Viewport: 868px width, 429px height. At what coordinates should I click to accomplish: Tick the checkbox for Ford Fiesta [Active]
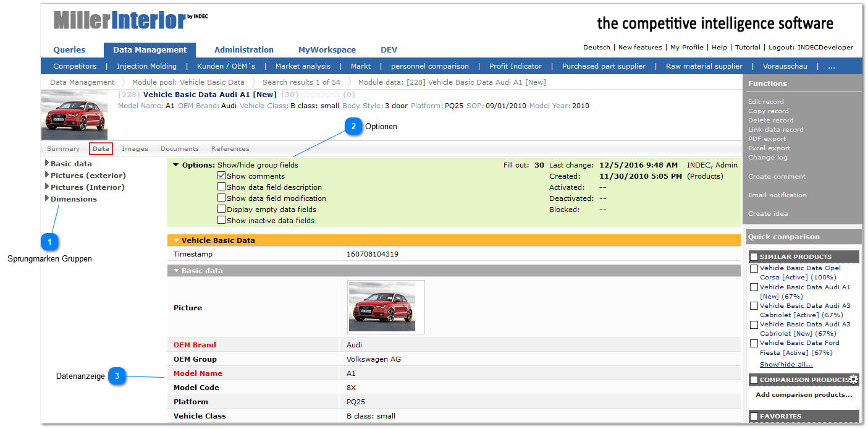click(x=754, y=343)
